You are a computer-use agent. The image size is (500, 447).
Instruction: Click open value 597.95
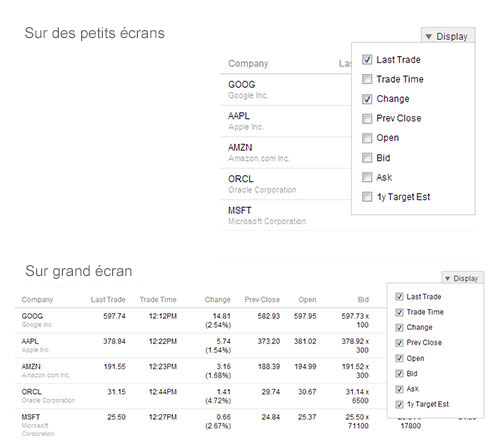click(305, 316)
